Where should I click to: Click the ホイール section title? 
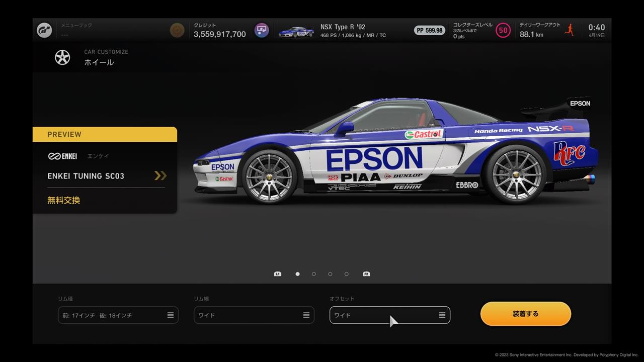point(99,62)
